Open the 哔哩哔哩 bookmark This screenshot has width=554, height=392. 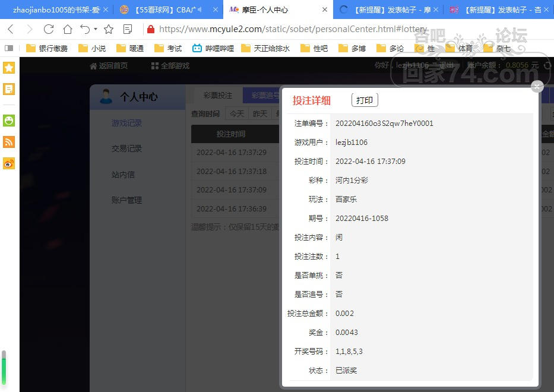tap(213, 48)
